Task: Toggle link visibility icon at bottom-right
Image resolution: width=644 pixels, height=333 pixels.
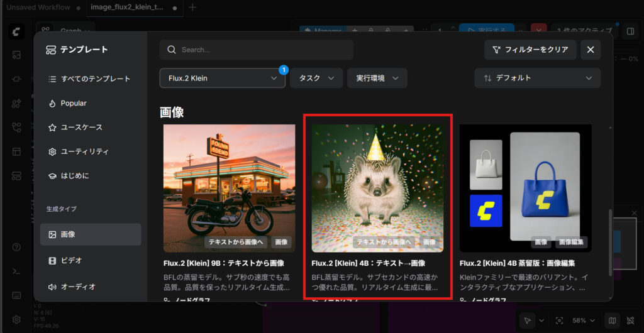Action: click(x=631, y=320)
